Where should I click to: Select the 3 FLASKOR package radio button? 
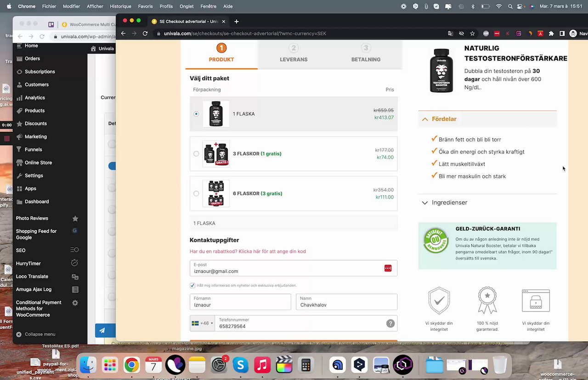tap(196, 154)
